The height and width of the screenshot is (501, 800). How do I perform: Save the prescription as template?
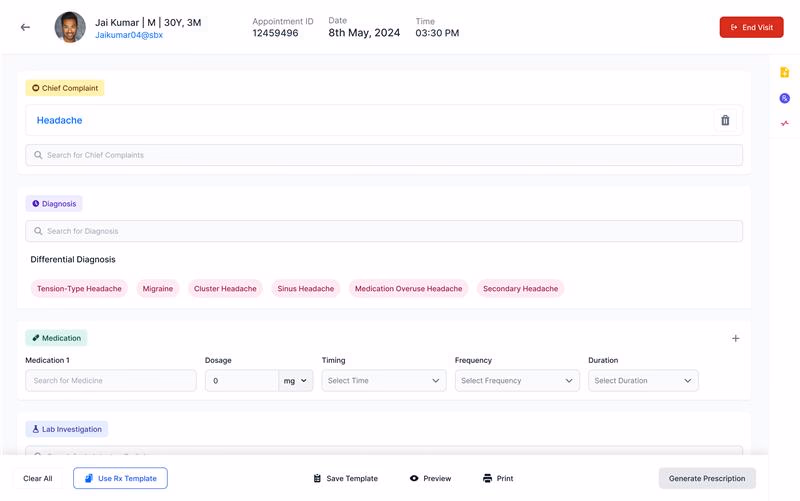[x=346, y=479]
